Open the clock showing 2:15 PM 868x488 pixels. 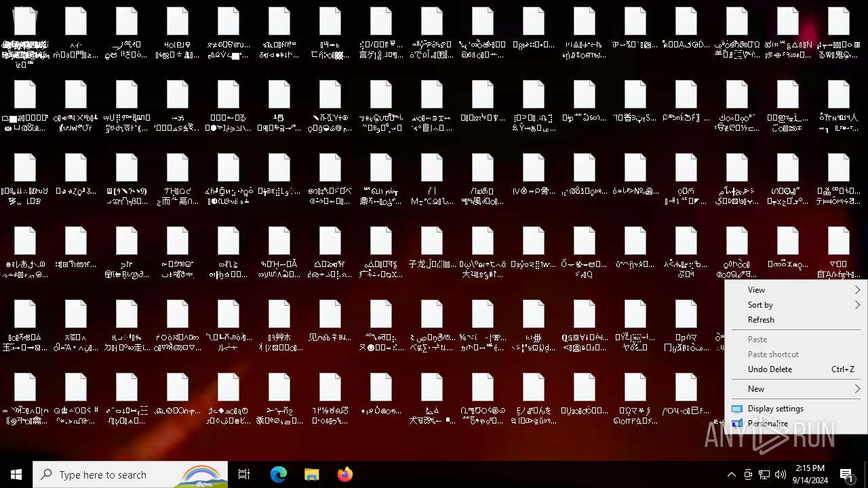pos(810,474)
